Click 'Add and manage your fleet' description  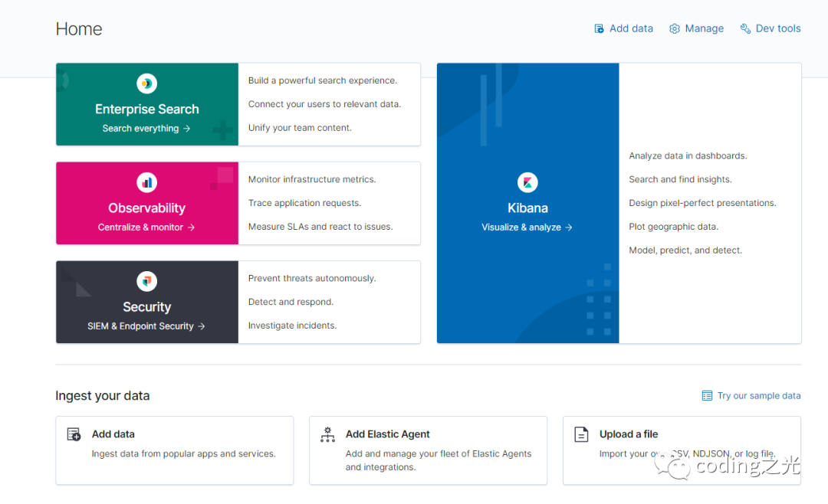(439, 461)
